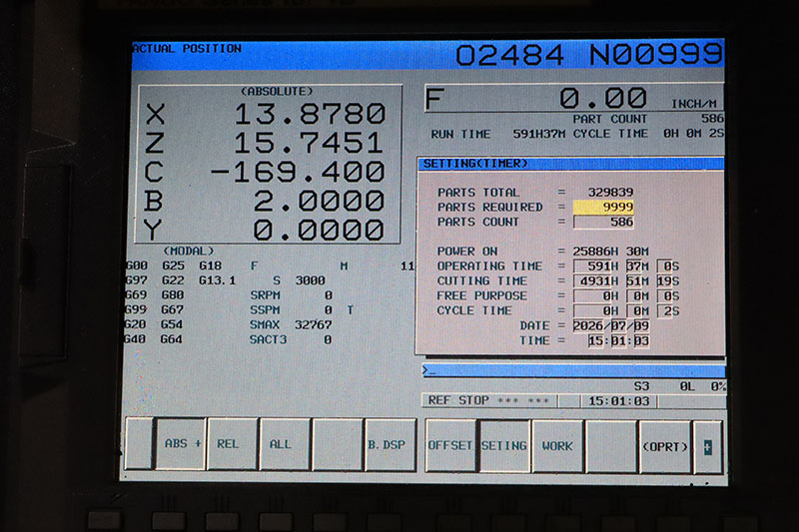Tap the (OPRT) soft key
The height and width of the screenshot is (532, 799).
coord(664,447)
